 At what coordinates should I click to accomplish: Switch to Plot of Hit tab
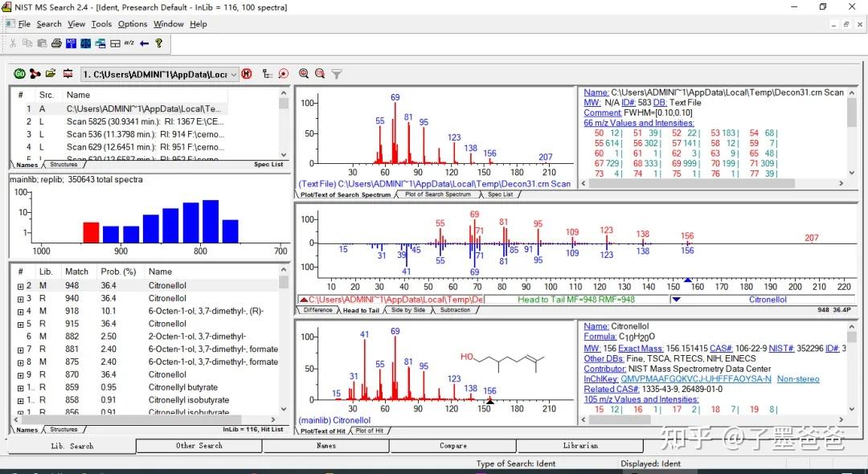tap(369, 431)
